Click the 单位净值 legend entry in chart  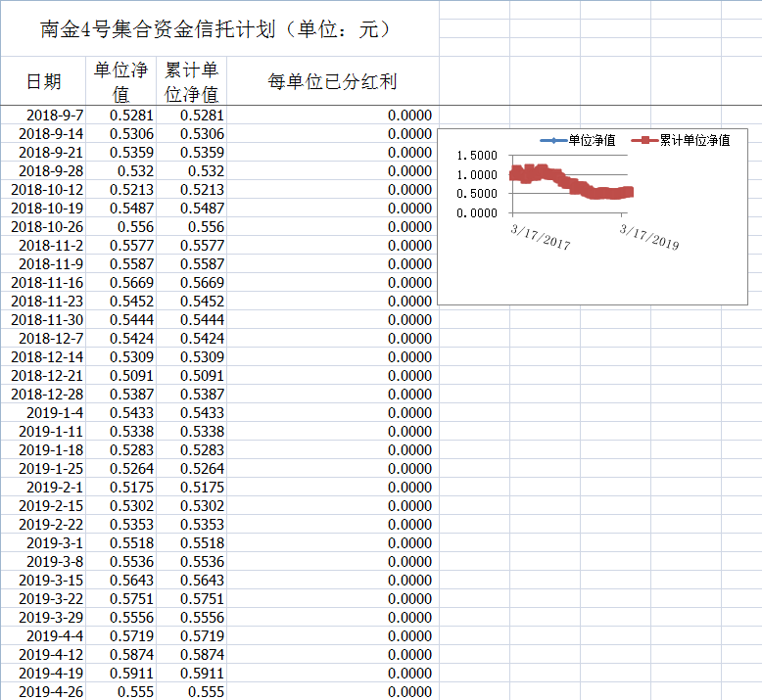[x=578, y=140]
